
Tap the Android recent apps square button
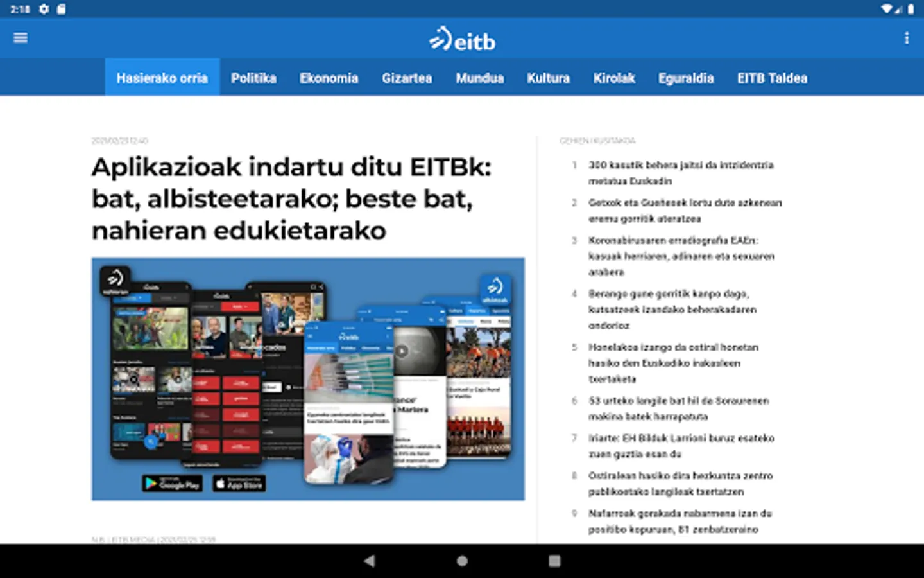coord(554,561)
